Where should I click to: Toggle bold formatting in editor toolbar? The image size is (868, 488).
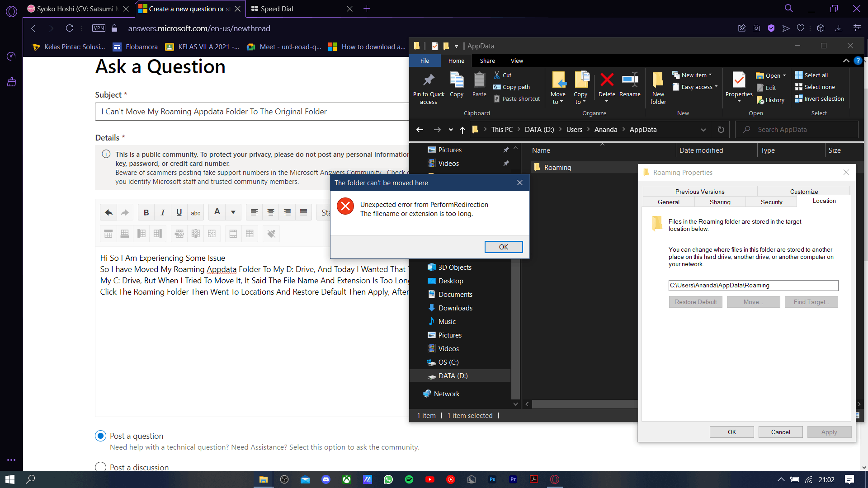click(146, 212)
